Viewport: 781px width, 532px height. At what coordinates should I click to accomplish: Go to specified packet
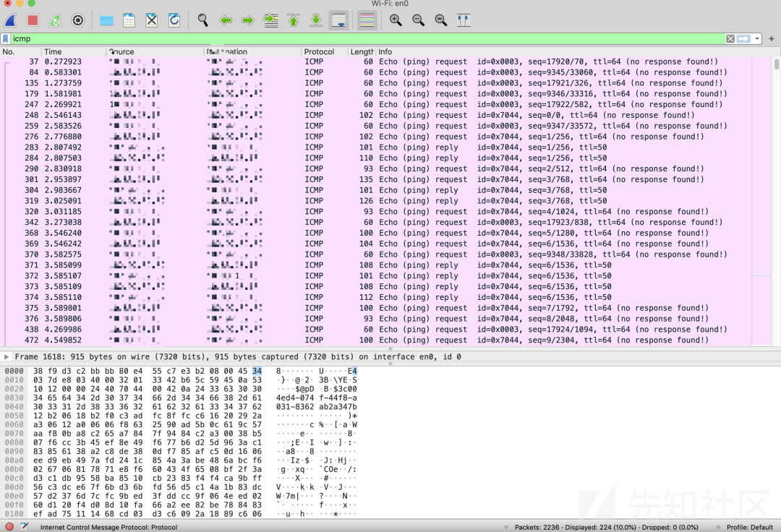pos(271,20)
